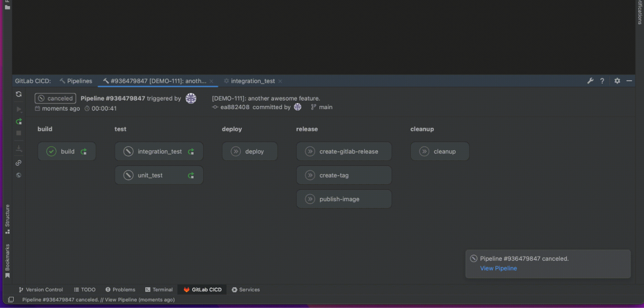Open the create-gitlab-release job

click(x=344, y=152)
